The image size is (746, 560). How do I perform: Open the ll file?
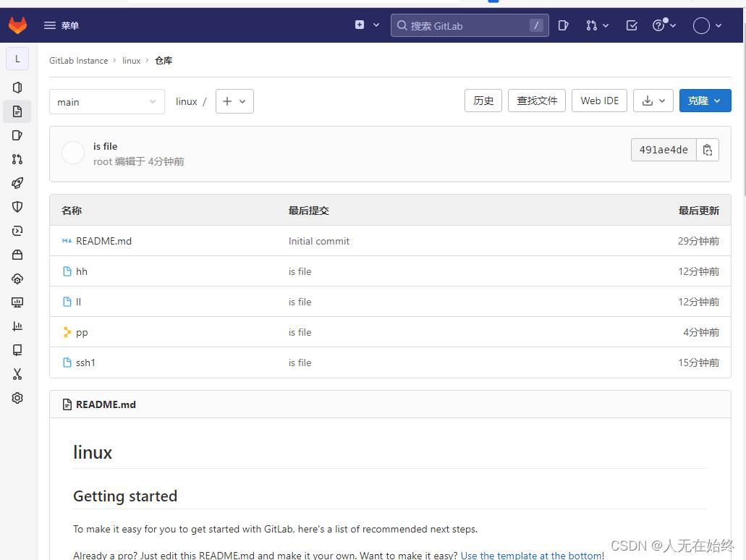coord(78,302)
